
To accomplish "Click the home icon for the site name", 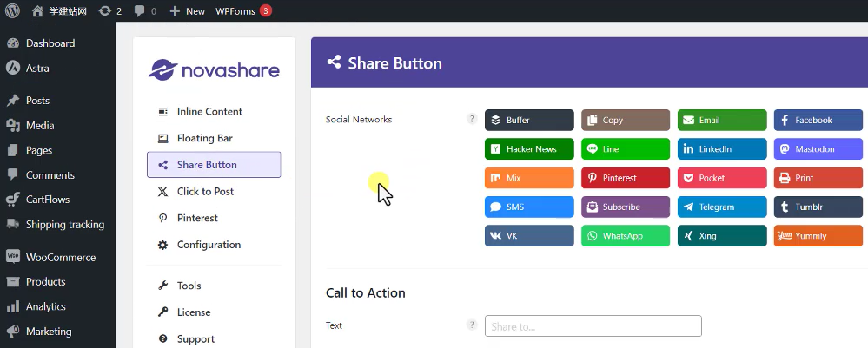I will pos(37,11).
